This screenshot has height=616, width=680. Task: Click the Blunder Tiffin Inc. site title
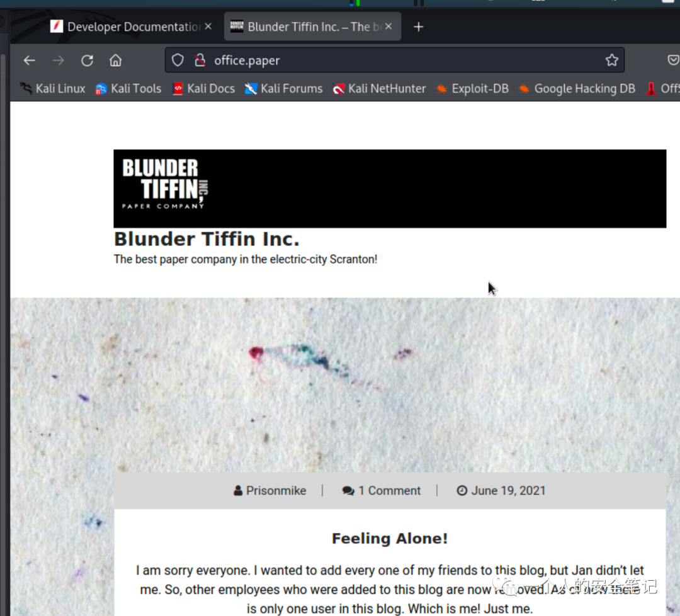point(207,239)
